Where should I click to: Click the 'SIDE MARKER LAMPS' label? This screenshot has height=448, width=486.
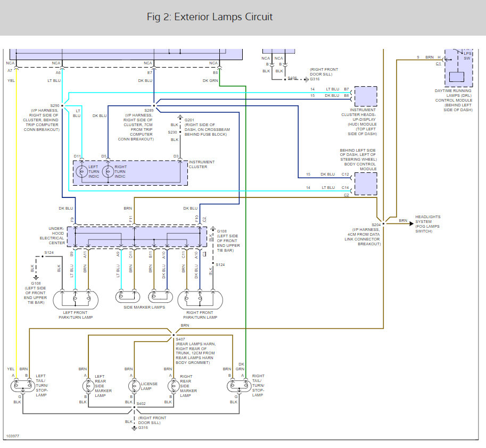[x=144, y=308]
